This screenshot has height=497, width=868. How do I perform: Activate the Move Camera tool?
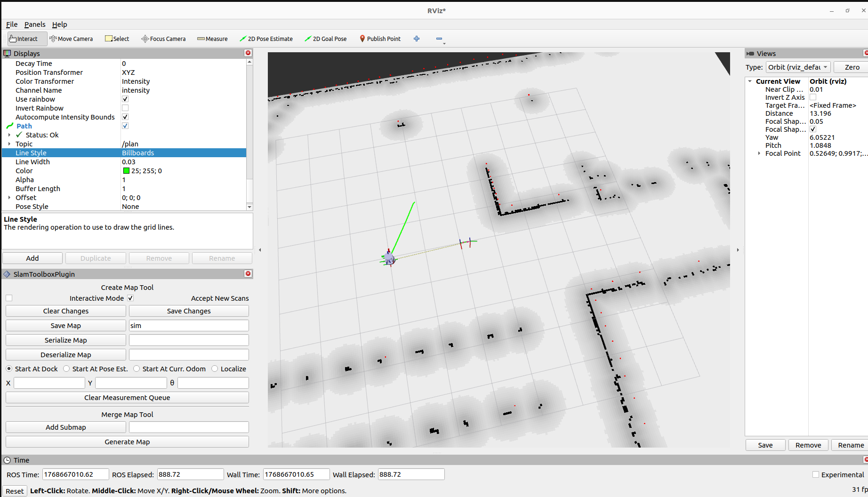coord(71,39)
